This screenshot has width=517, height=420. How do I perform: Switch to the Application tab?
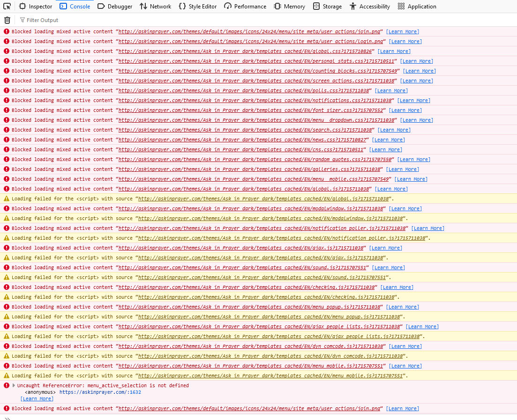417,7
